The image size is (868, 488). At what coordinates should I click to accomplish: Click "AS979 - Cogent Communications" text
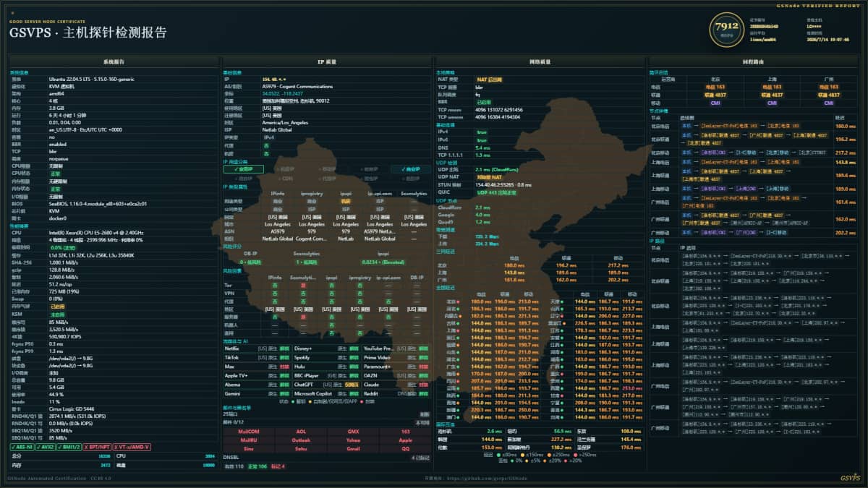click(297, 86)
